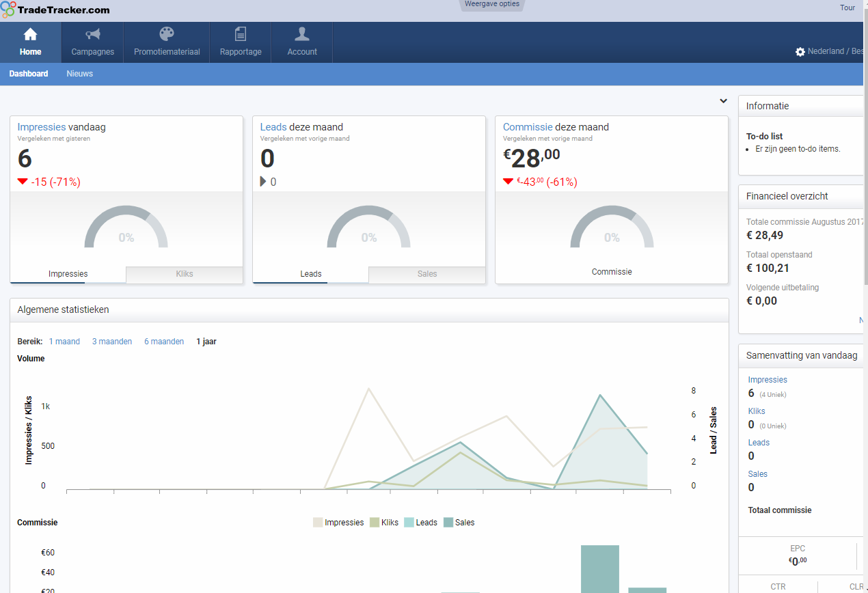Click the CTR label cell

click(x=778, y=586)
